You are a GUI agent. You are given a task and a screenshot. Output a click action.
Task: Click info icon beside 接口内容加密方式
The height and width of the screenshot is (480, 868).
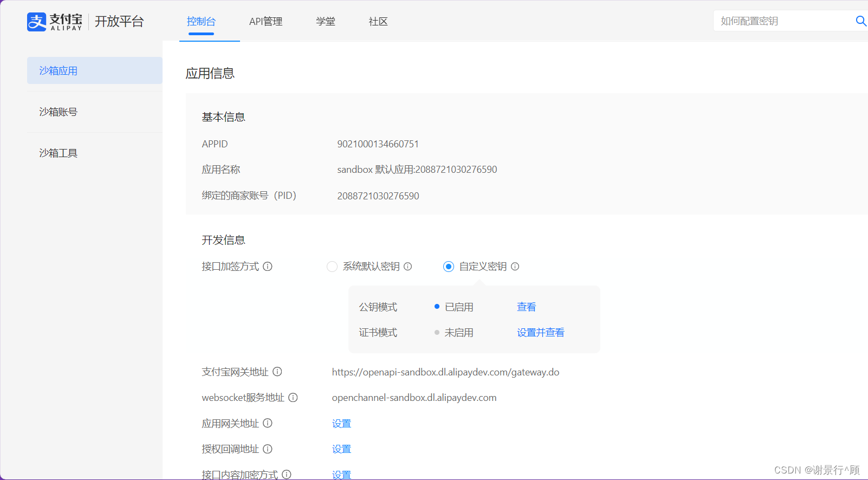tap(287, 475)
